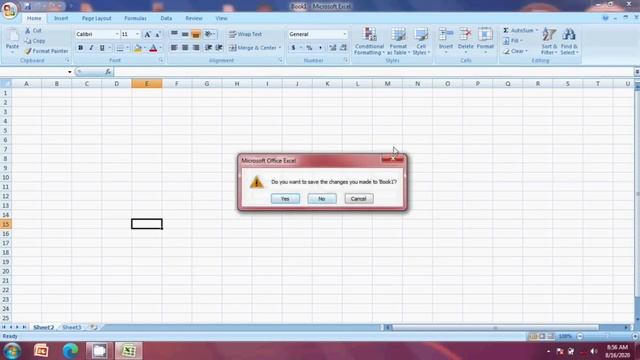The image size is (640, 360).
Task: Open the Font dialog launcher
Action: click(x=161, y=60)
